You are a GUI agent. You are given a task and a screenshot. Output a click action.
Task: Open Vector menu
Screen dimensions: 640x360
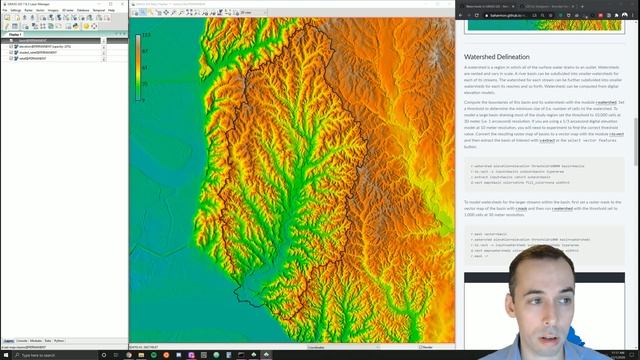tap(40, 10)
